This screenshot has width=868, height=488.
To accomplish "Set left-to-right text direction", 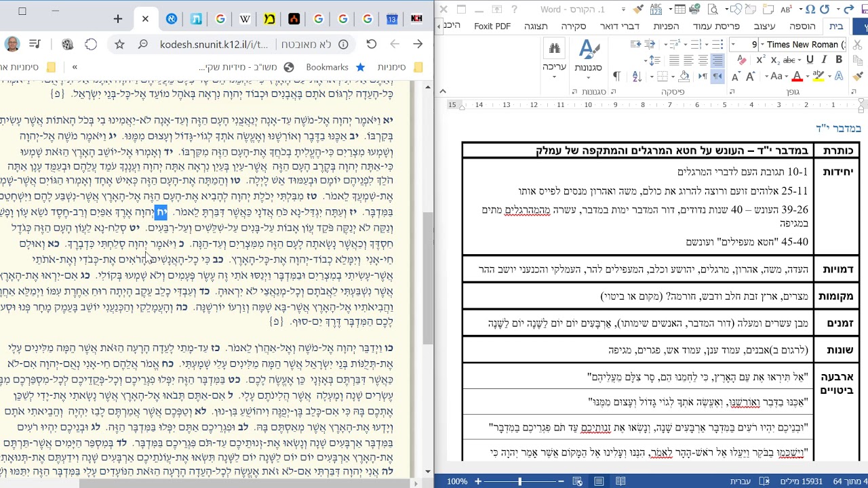I will point(703,76).
